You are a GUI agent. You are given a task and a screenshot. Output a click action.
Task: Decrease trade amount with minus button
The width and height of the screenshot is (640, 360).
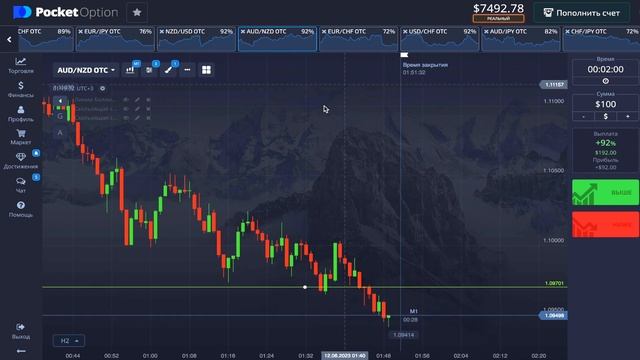click(x=584, y=116)
